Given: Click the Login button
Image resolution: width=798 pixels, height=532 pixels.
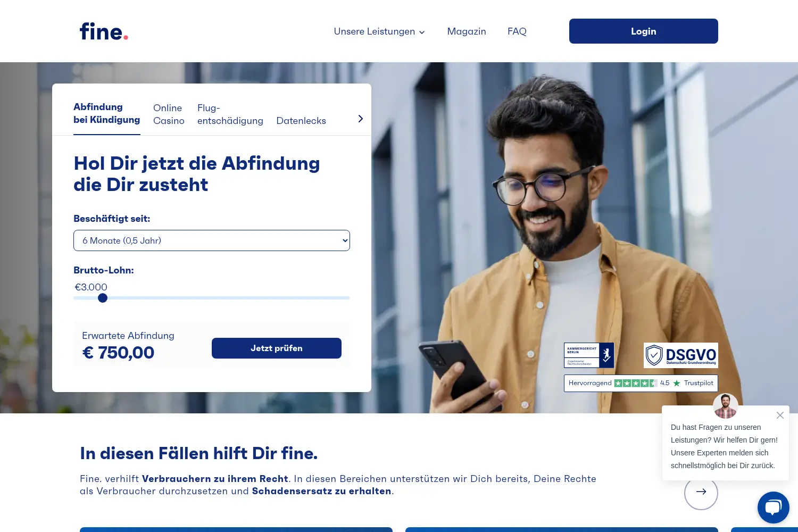Looking at the screenshot, I should 644,31.
